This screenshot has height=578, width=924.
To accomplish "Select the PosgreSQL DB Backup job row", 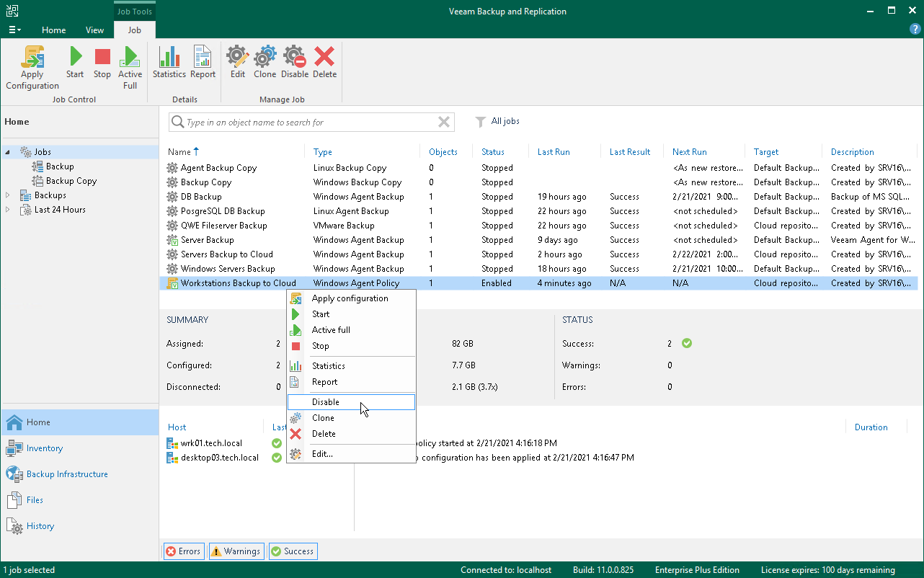I will tap(538, 211).
